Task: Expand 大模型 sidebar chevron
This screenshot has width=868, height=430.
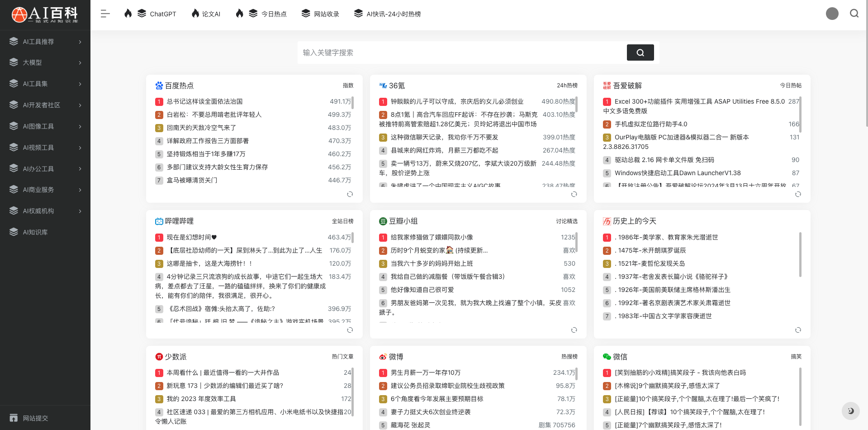Action: tap(80, 62)
